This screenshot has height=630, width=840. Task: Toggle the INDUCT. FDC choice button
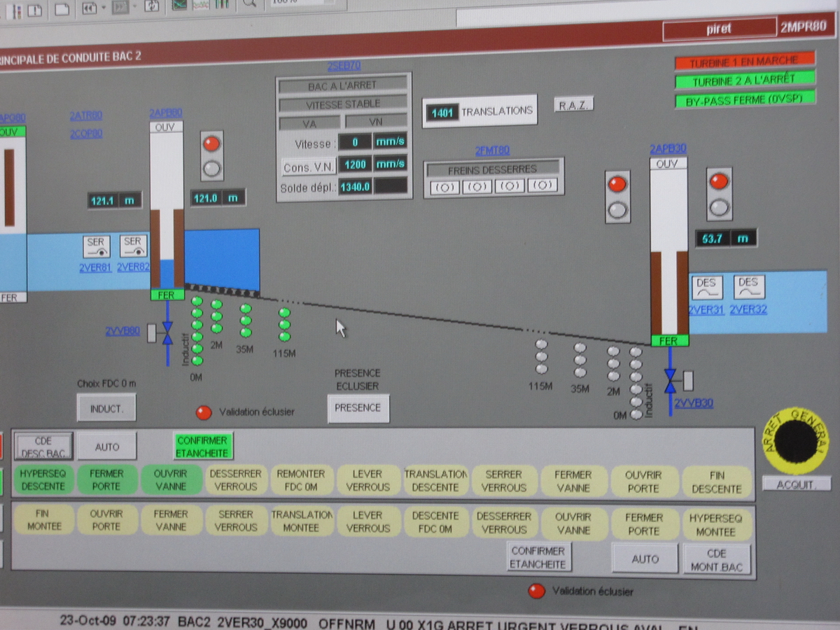(106, 408)
